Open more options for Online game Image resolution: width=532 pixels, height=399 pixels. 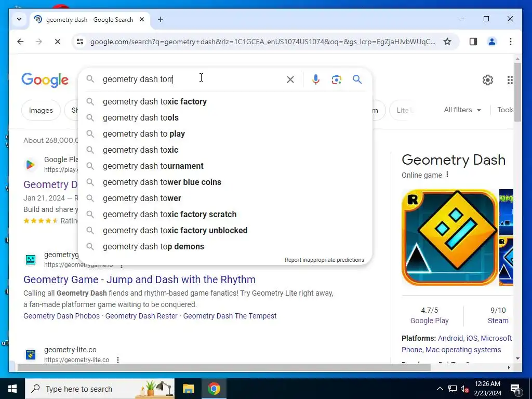pyautogui.click(x=447, y=175)
